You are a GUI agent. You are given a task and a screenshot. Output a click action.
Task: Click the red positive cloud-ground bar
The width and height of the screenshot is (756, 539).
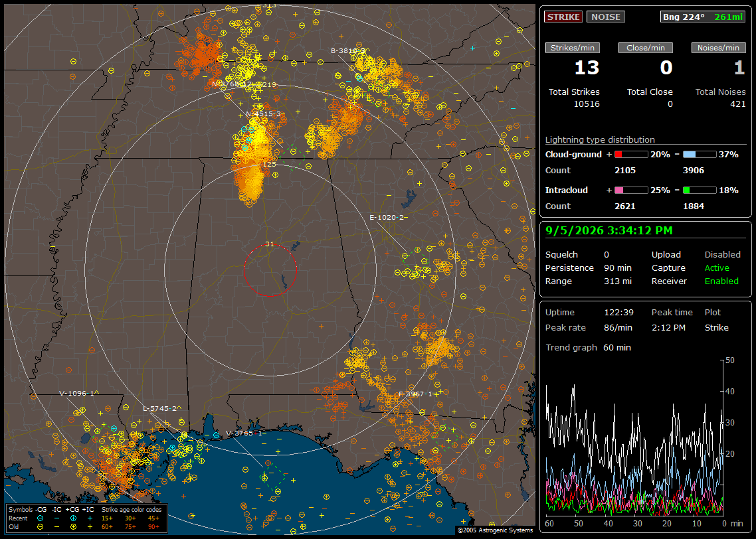click(631, 155)
